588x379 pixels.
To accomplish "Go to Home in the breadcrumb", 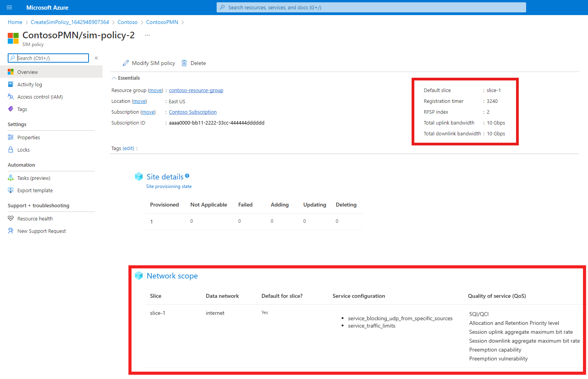I will tap(15, 22).
